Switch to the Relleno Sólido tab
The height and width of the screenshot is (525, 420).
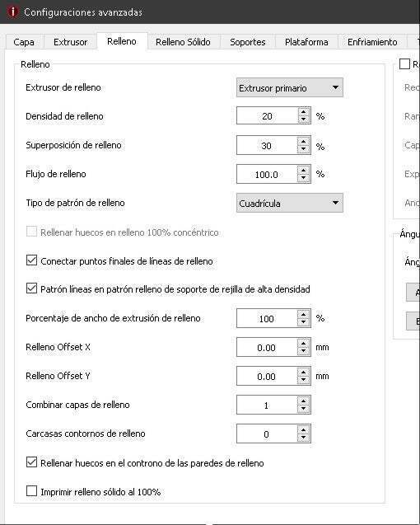(183, 42)
